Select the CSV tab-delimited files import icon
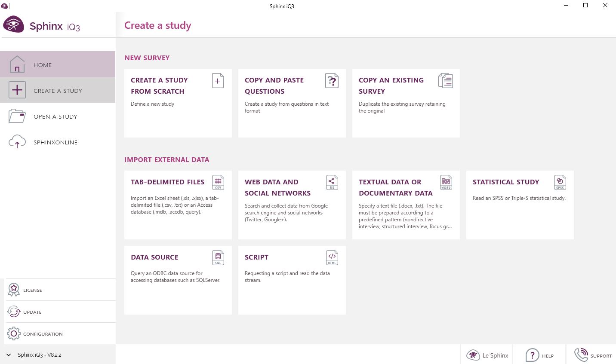The height and width of the screenshot is (364, 616). (x=218, y=182)
